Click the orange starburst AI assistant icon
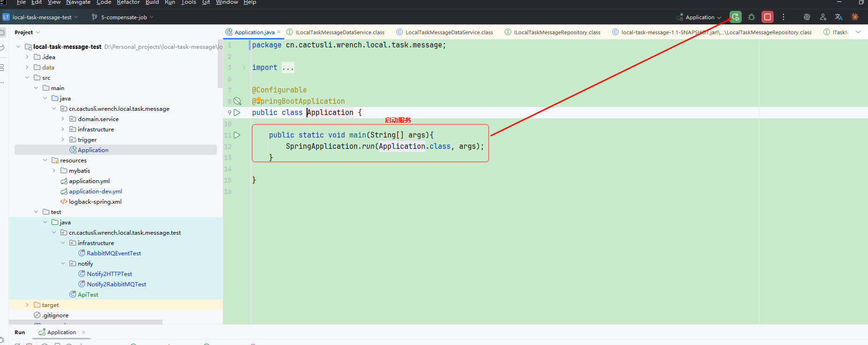868x345 pixels. click(x=855, y=17)
